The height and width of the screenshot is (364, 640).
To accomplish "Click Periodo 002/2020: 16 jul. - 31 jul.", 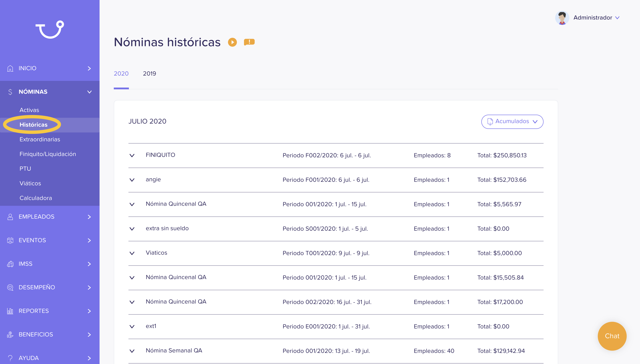I will [x=327, y=302].
